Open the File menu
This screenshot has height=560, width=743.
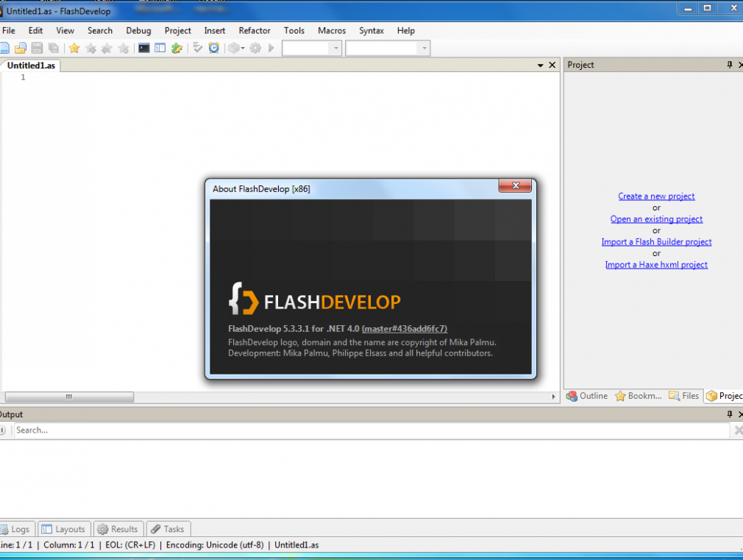(x=9, y=30)
